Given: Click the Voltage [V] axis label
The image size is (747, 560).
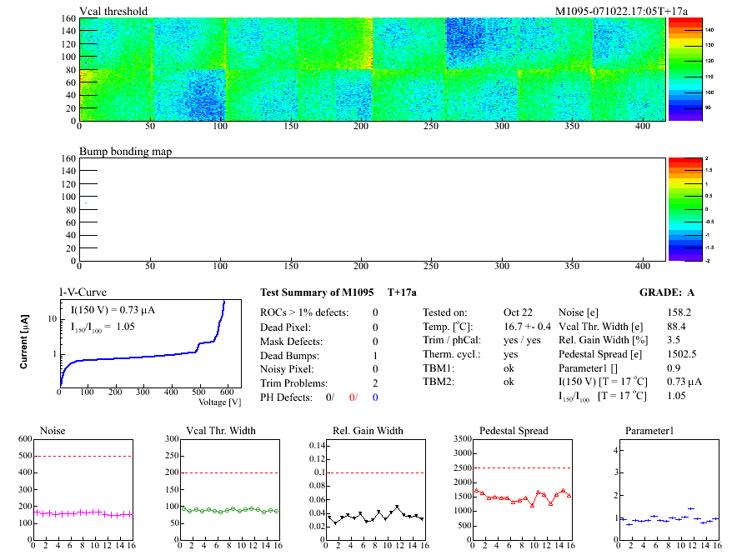Looking at the screenshot, I should [x=220, y=402].
